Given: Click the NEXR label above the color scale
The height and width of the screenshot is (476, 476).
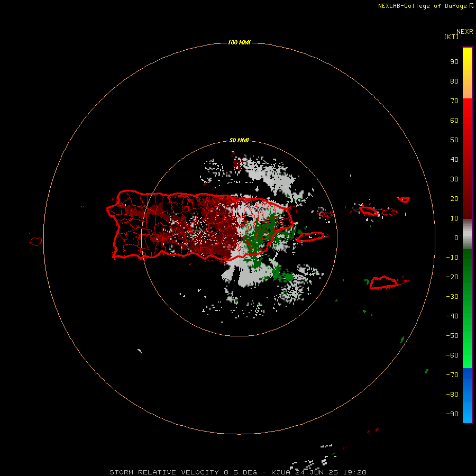Looking at the screenshot, I should pos(464,32).
